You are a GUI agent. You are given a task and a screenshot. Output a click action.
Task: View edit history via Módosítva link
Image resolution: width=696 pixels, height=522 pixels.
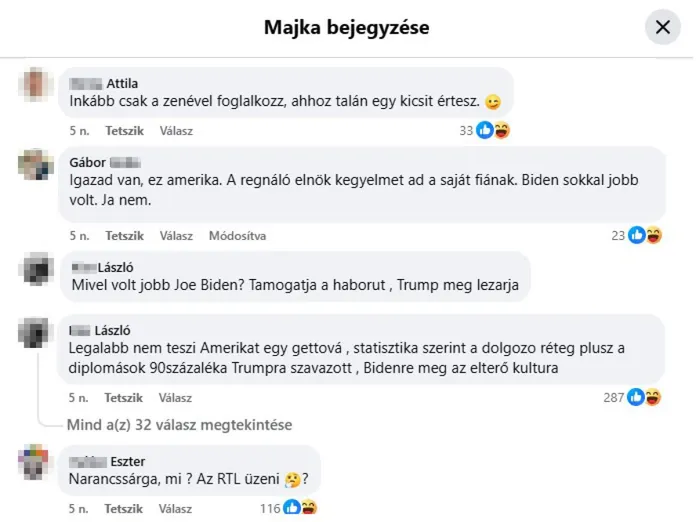pos(237,236)
